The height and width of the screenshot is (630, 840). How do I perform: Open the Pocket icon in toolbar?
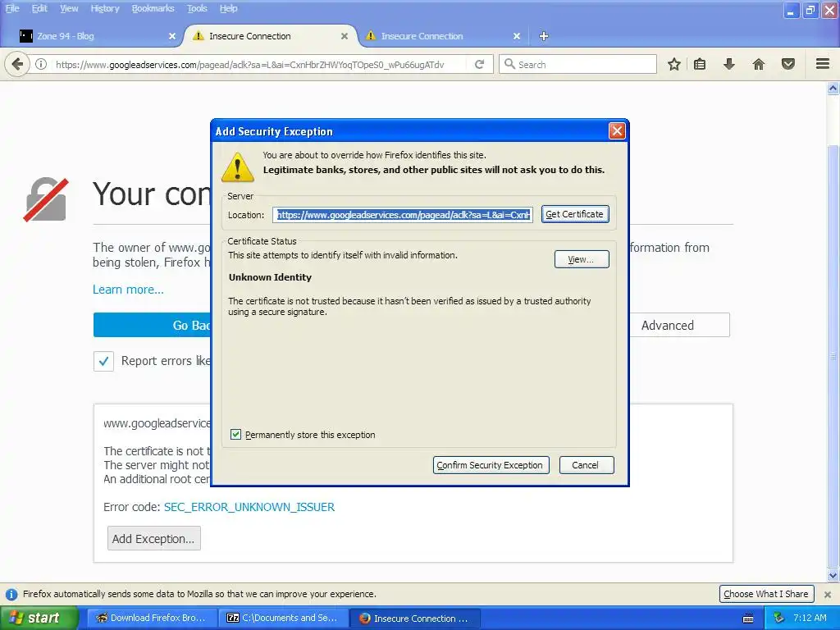click(x=788, y=64)
